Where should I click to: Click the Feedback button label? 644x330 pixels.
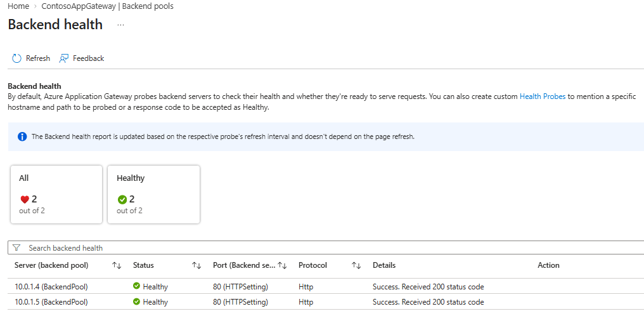(x=88, y=58)
